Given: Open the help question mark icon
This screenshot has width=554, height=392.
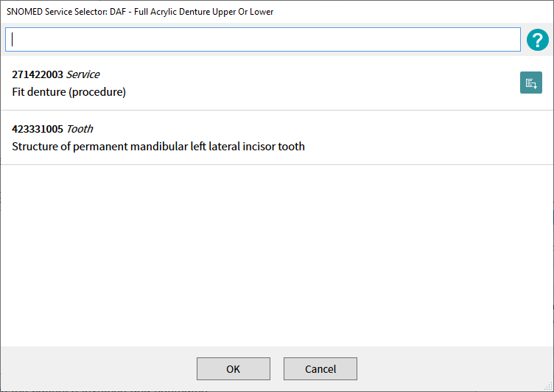Looking at the screenshot, I should (537, 40).
